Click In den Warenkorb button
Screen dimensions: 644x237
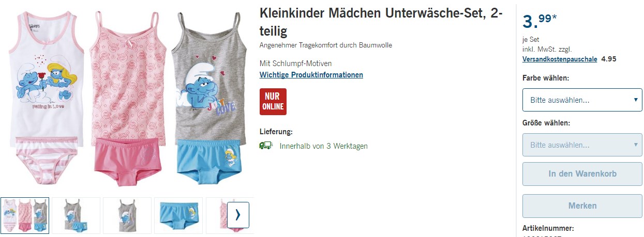582,174
